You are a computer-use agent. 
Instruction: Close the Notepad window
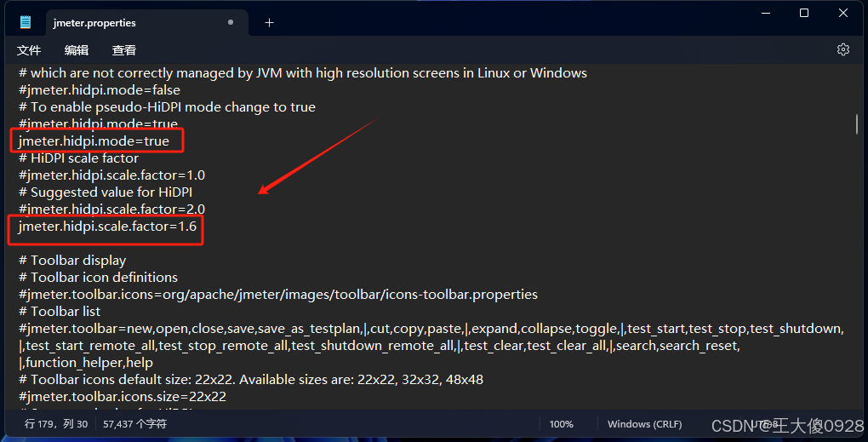click(843, 13)
